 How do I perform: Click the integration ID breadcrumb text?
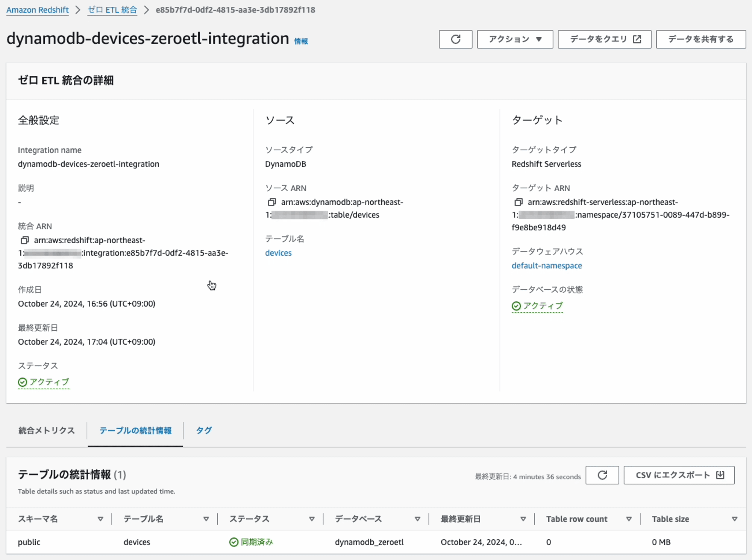pyautogui.click(x=235, y=10)
